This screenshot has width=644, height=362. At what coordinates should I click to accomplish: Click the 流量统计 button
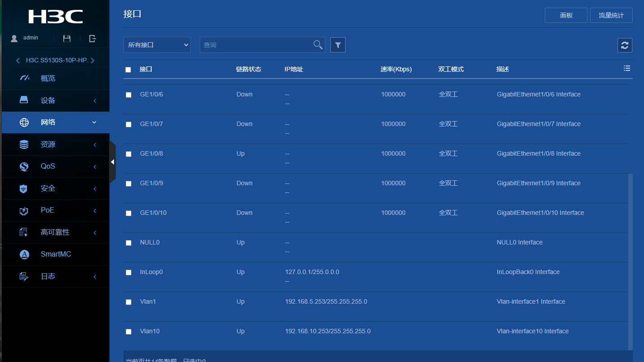(x=611, y=15)
